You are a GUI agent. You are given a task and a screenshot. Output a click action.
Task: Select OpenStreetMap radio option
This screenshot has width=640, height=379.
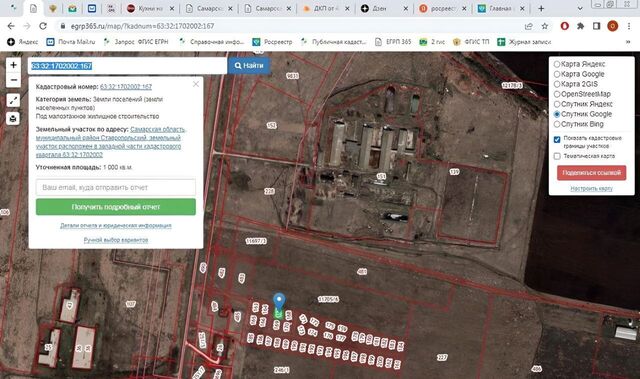pos(557,94)
